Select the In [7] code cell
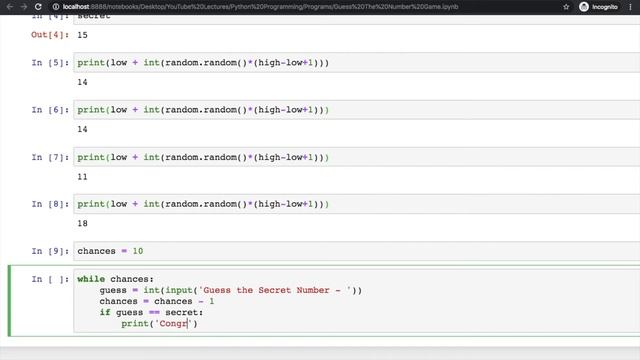The width and height of the screenshot is (640, 360). [x=356, y=157]
